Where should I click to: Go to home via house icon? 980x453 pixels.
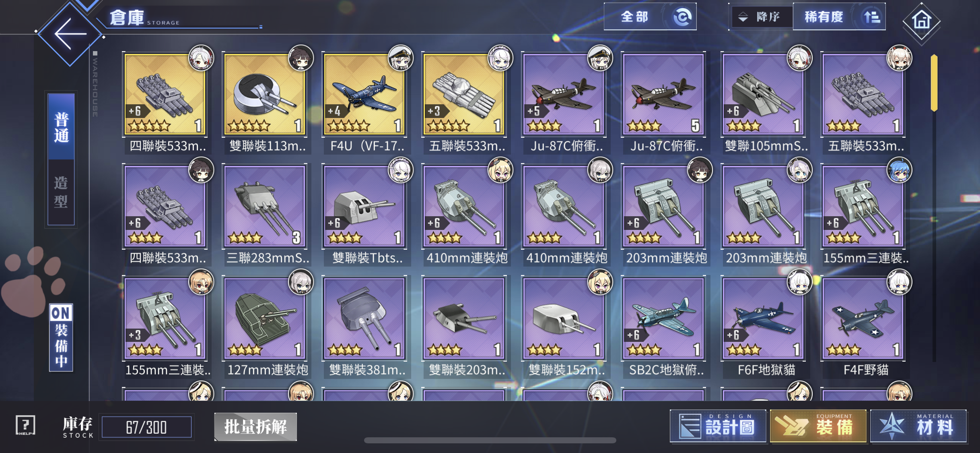tap(921, 21)
